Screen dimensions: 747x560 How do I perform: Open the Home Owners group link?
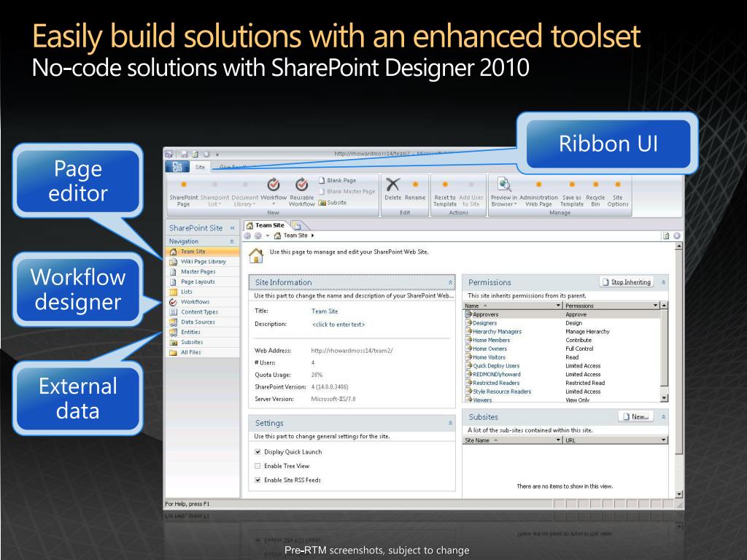[489, 349]
